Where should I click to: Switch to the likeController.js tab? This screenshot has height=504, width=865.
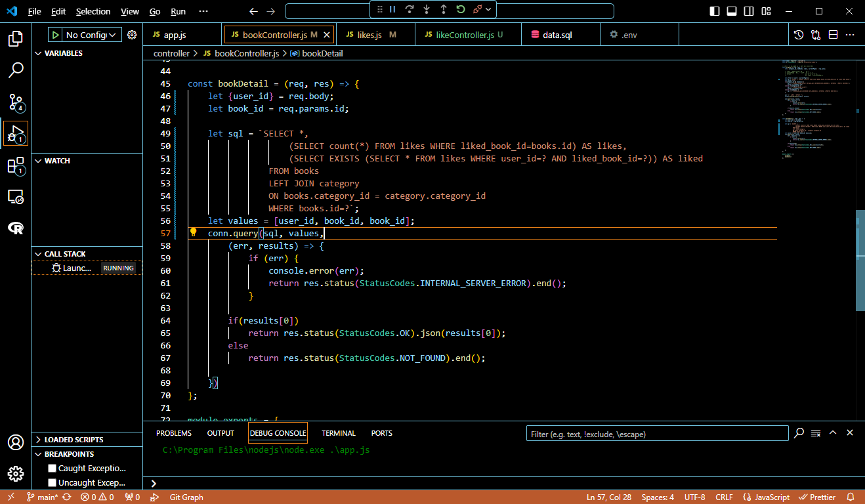coord(468,35)
